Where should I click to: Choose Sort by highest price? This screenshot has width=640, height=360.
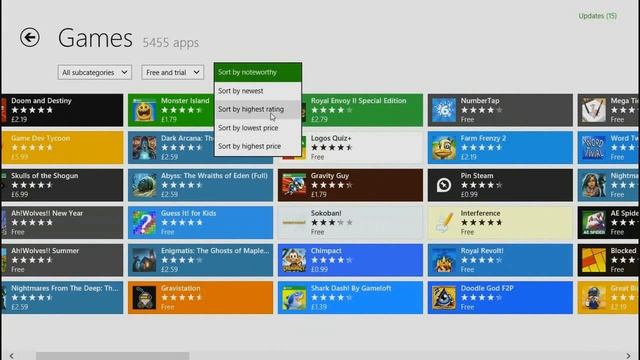click(x=258, y=146)
